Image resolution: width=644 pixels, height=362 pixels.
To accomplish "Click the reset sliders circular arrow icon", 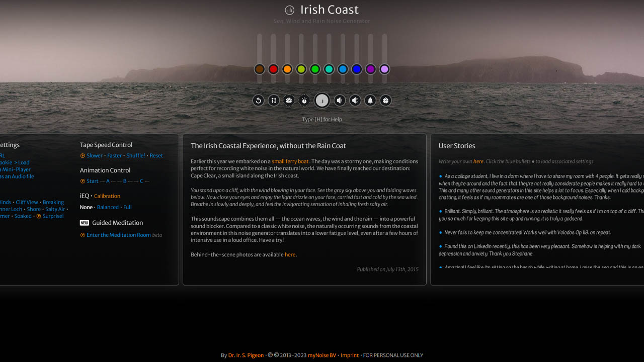I will click(x=258, y=101).
